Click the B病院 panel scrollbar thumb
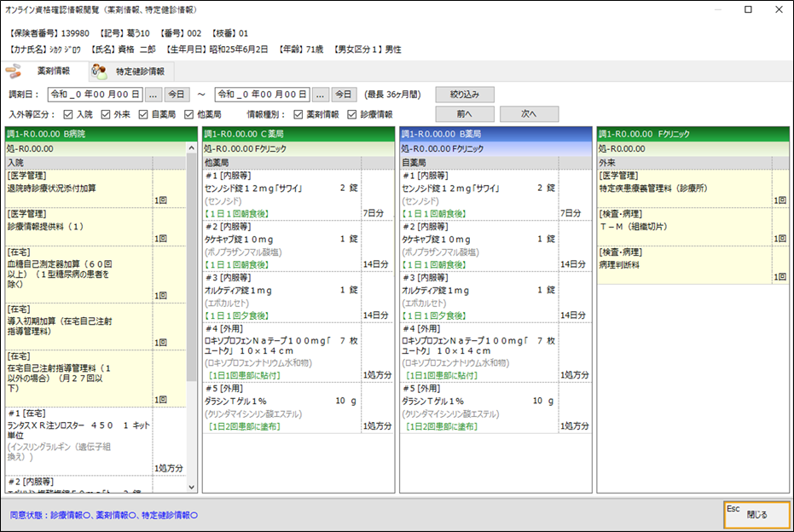Image resolution: width=794 pixels, height=532 pixels. coord(191,267)
